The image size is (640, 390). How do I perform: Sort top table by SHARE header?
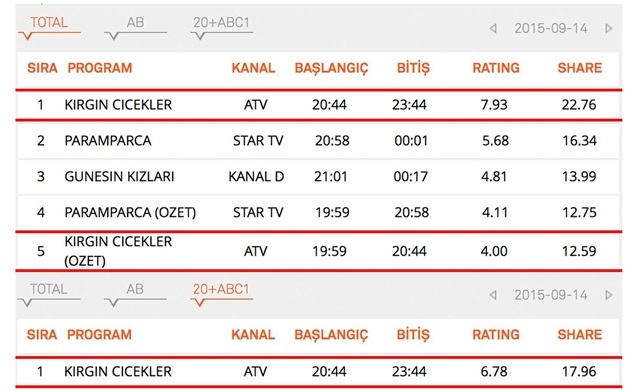coord(580,68)
